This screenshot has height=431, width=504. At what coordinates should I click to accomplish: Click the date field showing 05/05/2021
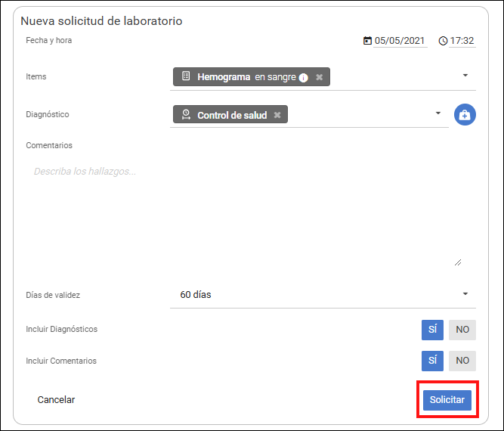pyautogui.click(x=400, y=41)
